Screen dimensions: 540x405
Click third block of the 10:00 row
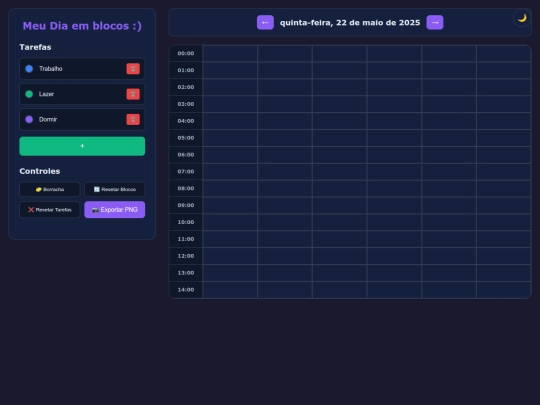coord(340,222)
